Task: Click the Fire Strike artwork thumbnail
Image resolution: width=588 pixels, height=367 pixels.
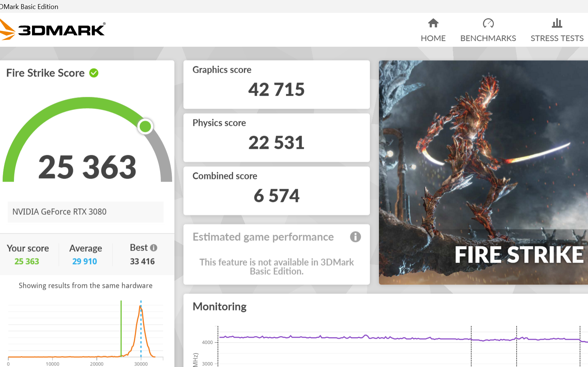Action: click(x=483, y=172)
